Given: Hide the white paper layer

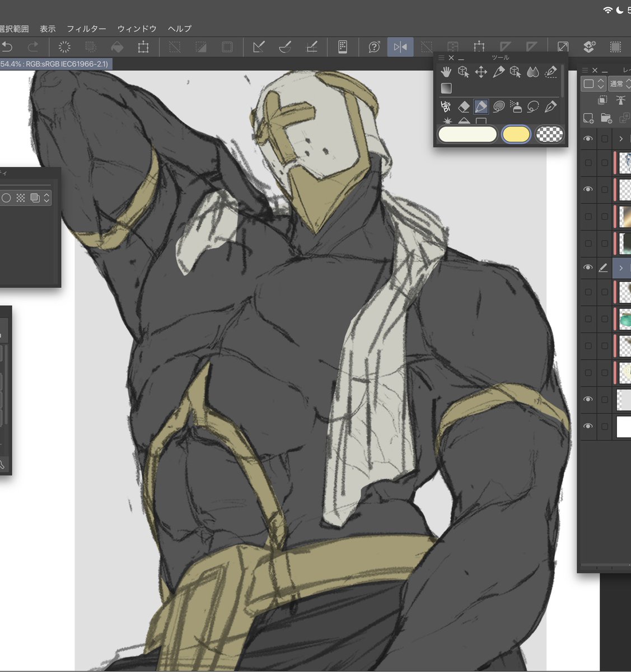Looking at the screenshot, I should [588, 426].
